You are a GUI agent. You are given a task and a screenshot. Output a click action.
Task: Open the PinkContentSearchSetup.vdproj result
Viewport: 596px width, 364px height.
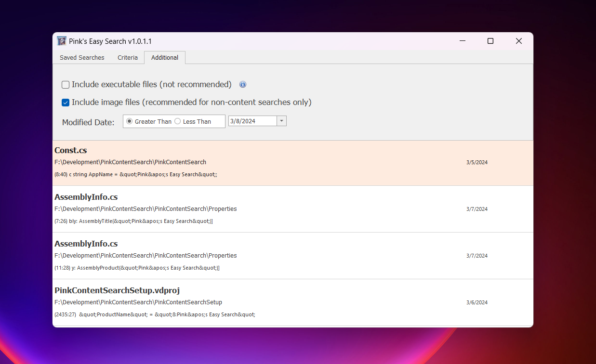click(x=117, y=290)
